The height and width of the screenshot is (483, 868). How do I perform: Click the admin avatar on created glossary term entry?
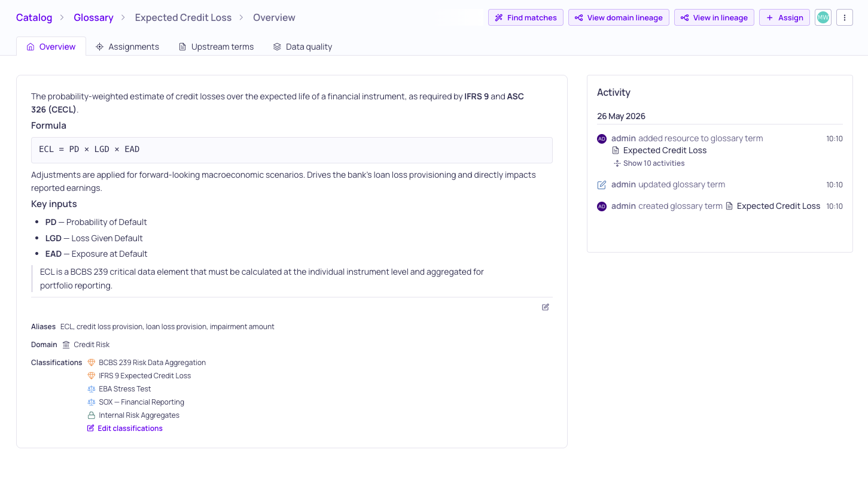(x=602, y=206)
